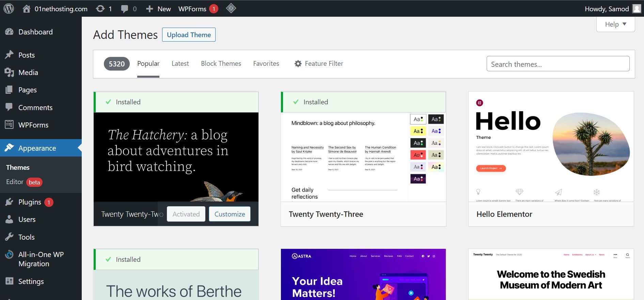Click the Activated button on Twenty Twenty-Two

186,214
